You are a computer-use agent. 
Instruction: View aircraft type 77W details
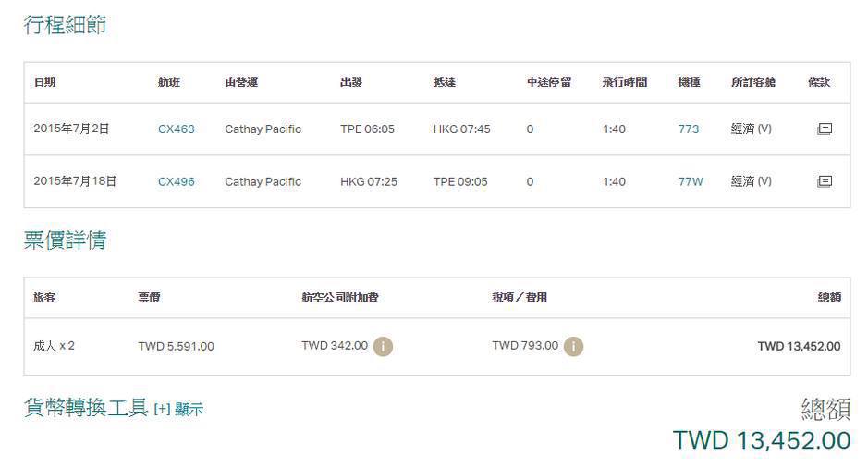point(691,181)
